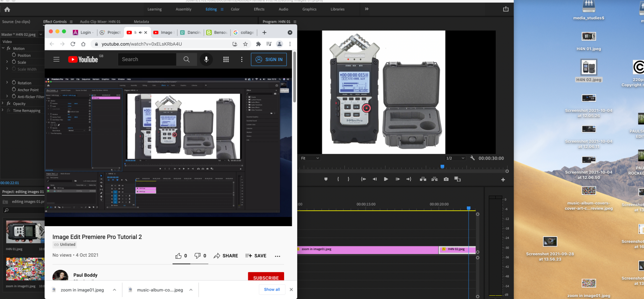Click Show all downloads

[272, 290]
